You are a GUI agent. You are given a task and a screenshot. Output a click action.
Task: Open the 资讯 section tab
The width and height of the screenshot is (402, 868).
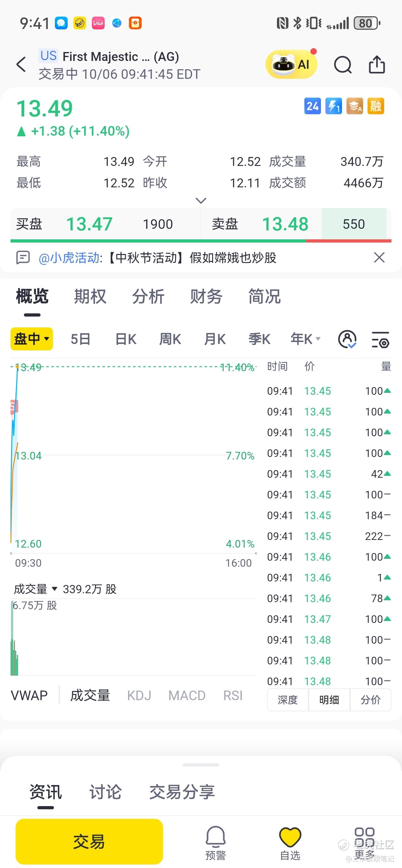coord(46,791)
